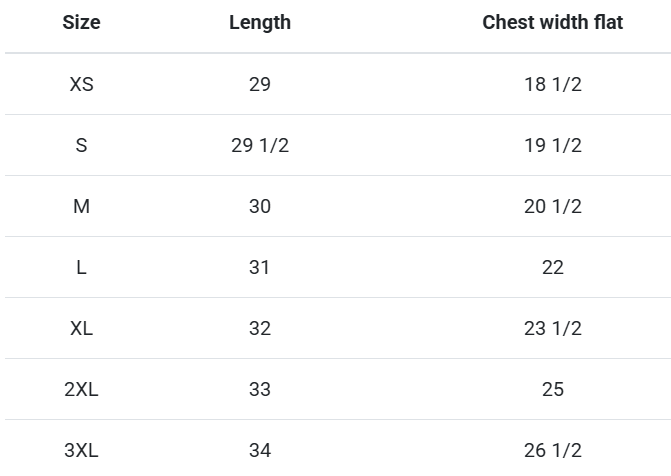
Task: Select the S size cell
Action: click(81, 145)
